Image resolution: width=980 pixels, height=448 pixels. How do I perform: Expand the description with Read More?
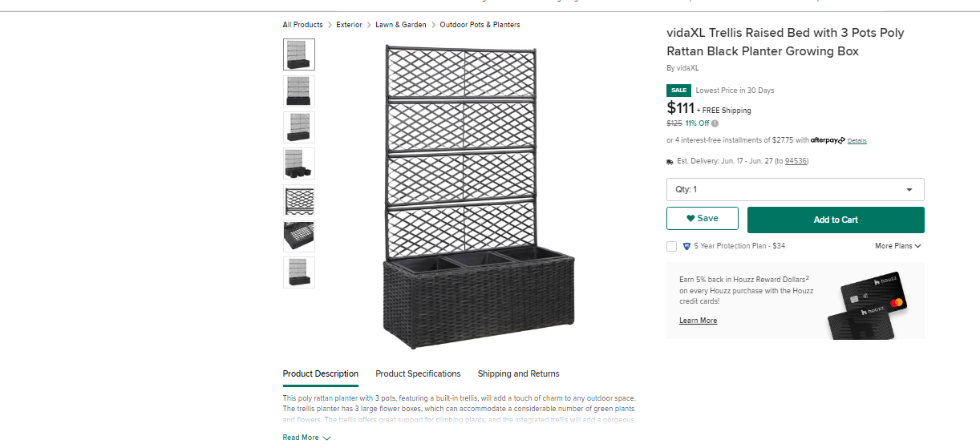pos(306,438)
